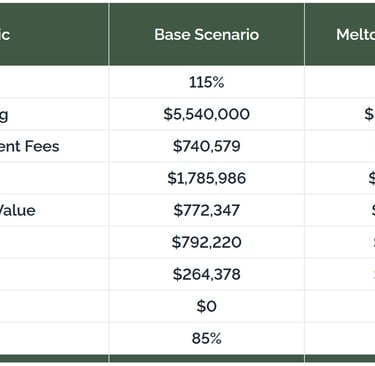
Task: Click the Base Scenario column header
Action: point(207,34)
